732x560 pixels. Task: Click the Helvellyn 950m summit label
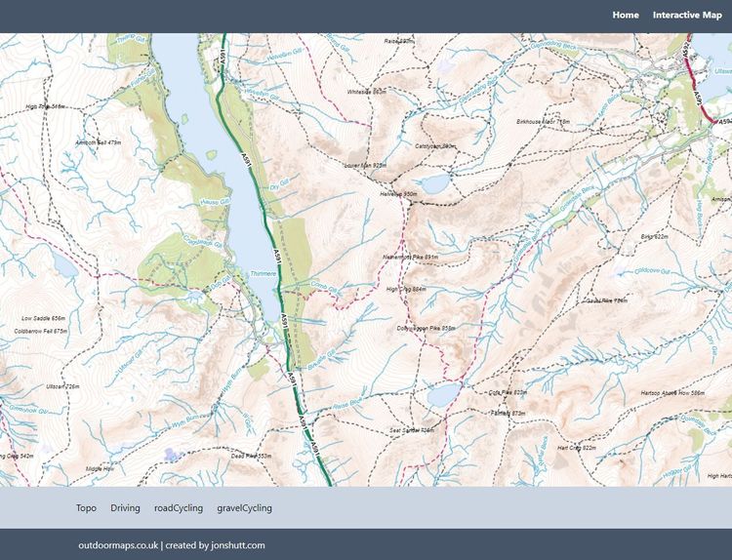[x=398, y=194]
